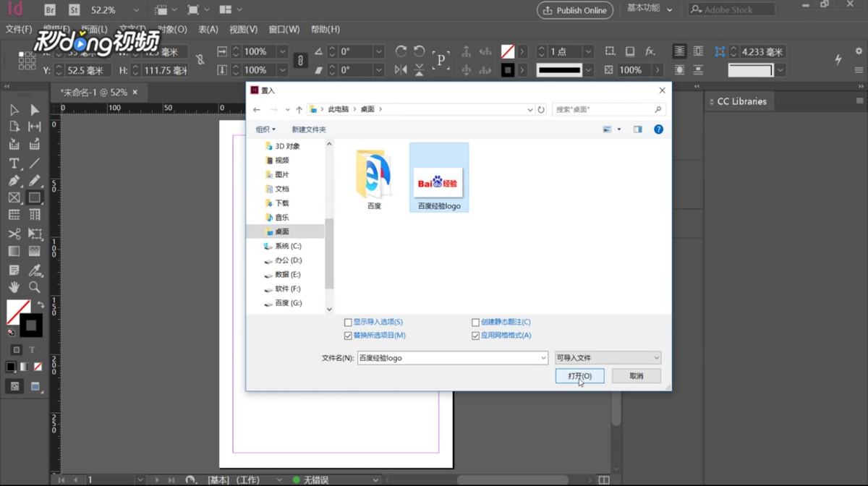The height and width of the screenshot is (486, 868).
Task: Open the 视图(V) menu
Action: tap(243, 30)
